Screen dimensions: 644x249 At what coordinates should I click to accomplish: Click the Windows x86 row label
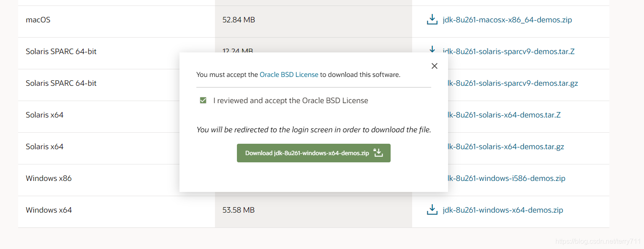[49, 178]
